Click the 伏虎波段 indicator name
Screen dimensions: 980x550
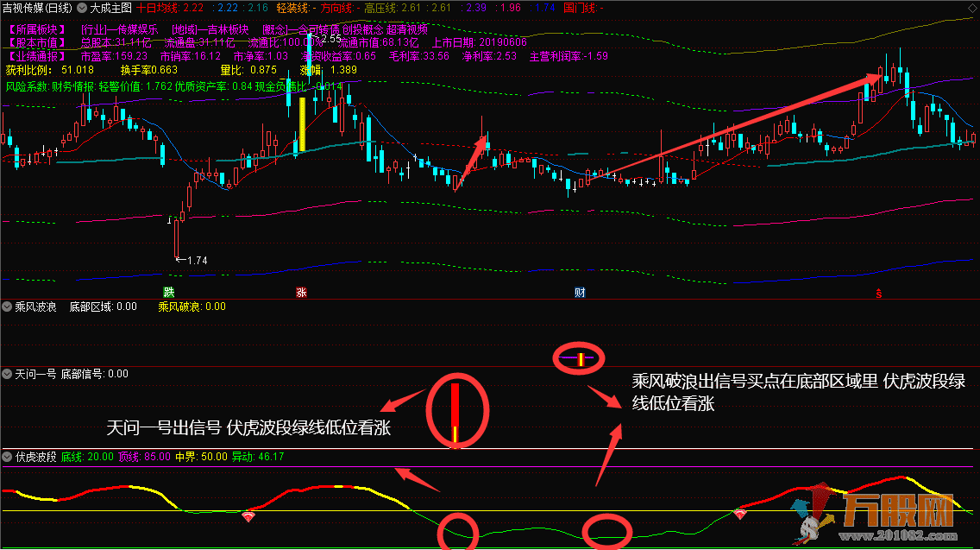coord(35,457)
